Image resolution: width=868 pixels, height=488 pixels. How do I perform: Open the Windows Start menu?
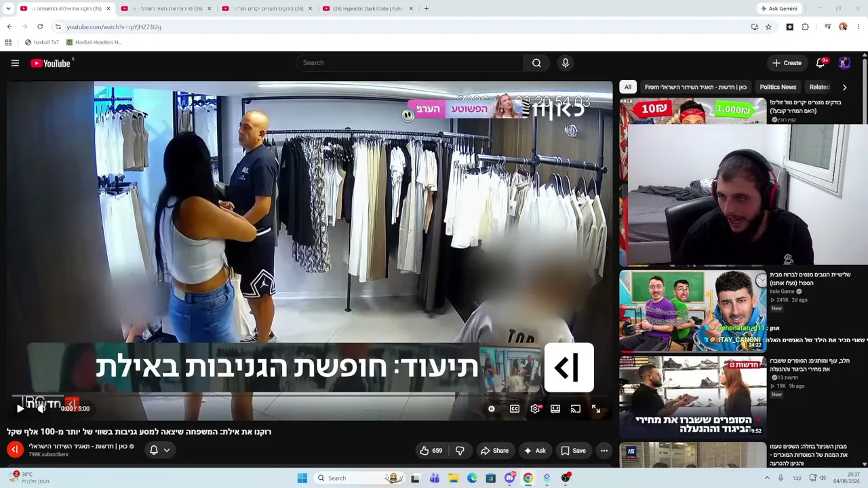(302, 478)
